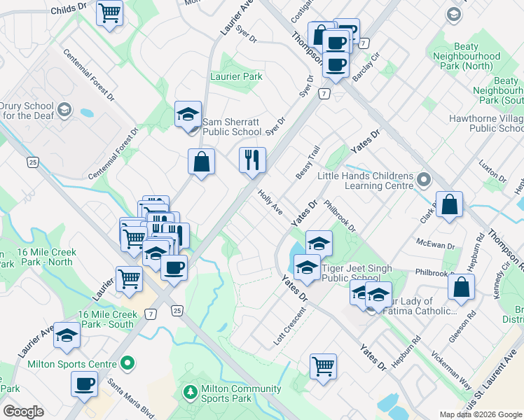Select the Highway 7 shield near Laurier Ave junction
Image resolution: width=524 pixels, height=420 pixels.
[151, 314]
